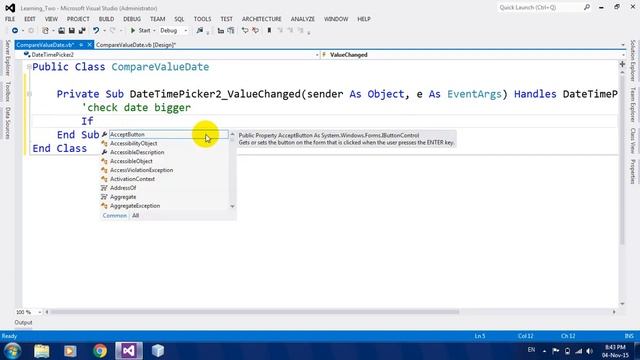Click in the Quick Launch search field
The height and width of the screenshot is (360, 640).
(540, 7)
